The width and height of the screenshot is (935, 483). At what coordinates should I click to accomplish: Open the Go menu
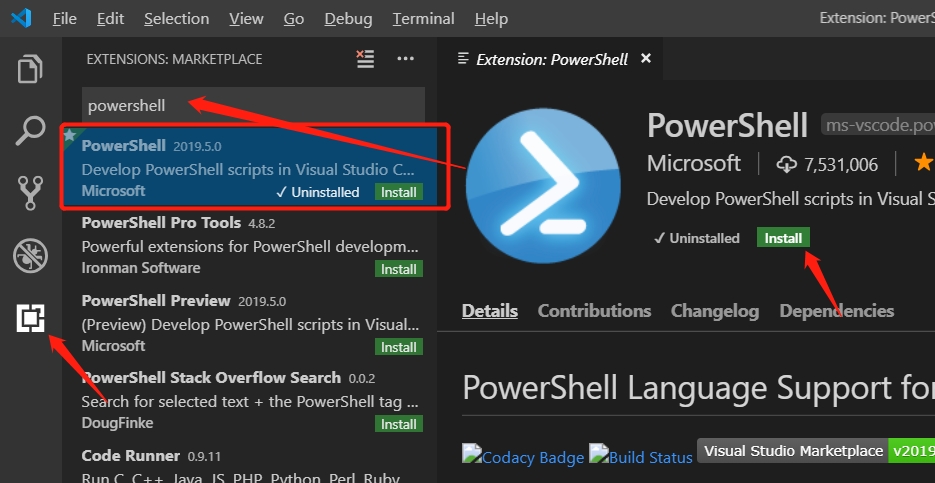tap(294, 18)
